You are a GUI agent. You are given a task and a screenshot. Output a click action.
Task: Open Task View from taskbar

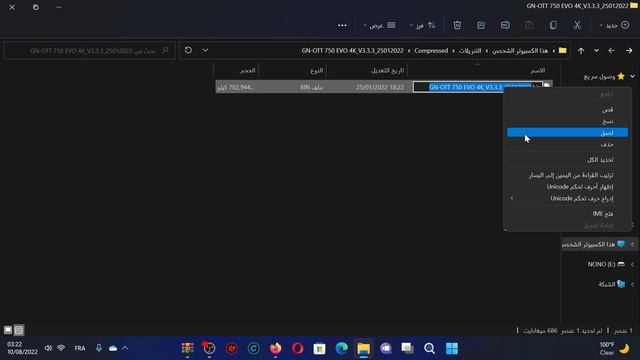click(x=407, y=348)
